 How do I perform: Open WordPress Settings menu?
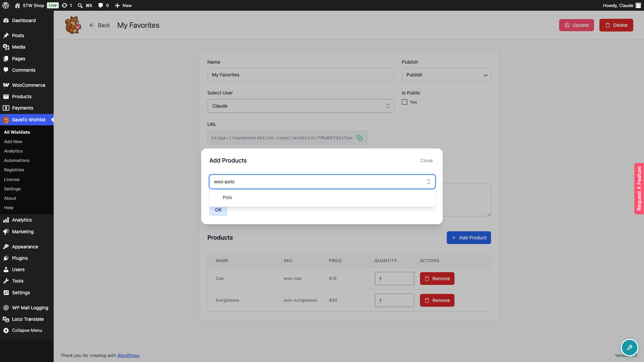click(27, 293)
